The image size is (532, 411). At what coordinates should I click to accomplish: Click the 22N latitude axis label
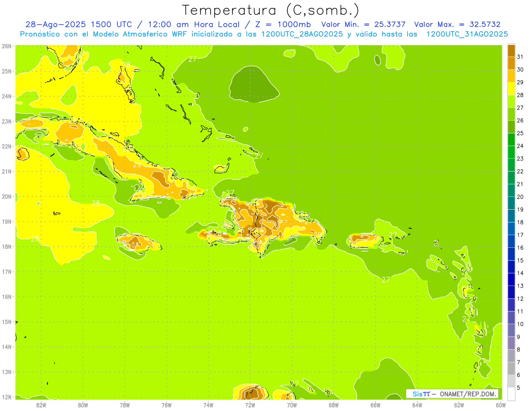tap(6, 146)
